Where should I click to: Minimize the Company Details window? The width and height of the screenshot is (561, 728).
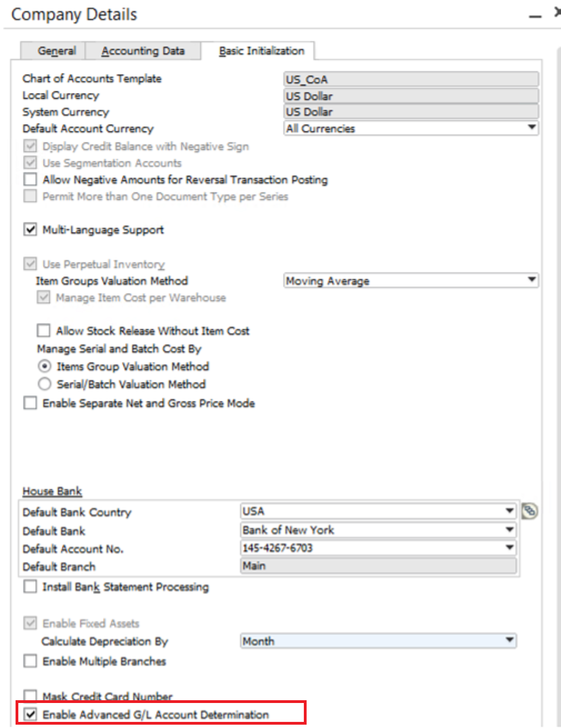[x=535, y=17]
